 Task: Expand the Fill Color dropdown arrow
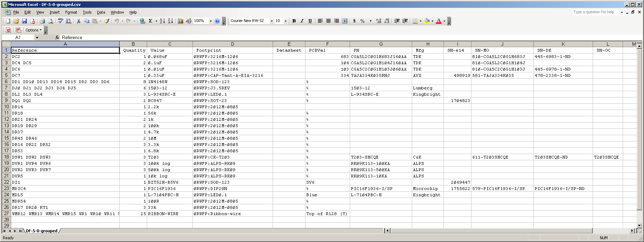coord(432,21)
